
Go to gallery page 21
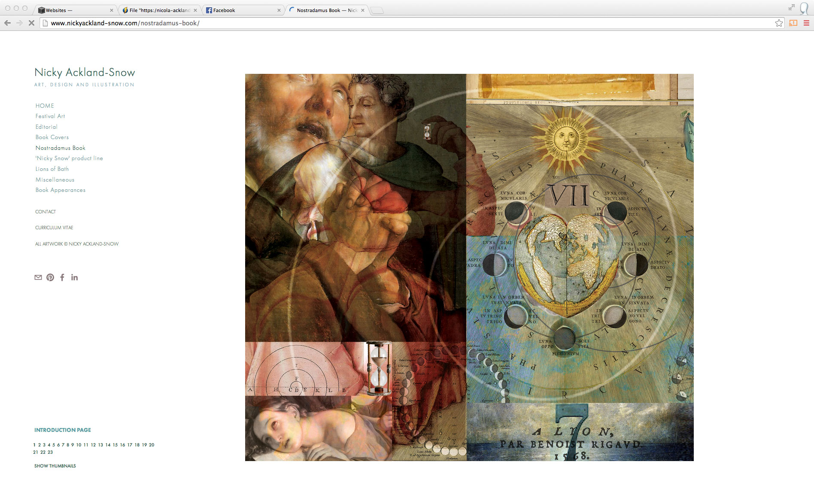tap(36, 452)
